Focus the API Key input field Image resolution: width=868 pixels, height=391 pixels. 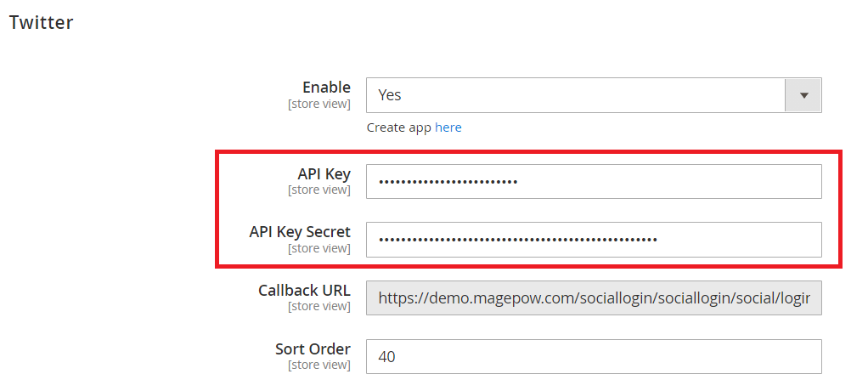tap(594, 181)
